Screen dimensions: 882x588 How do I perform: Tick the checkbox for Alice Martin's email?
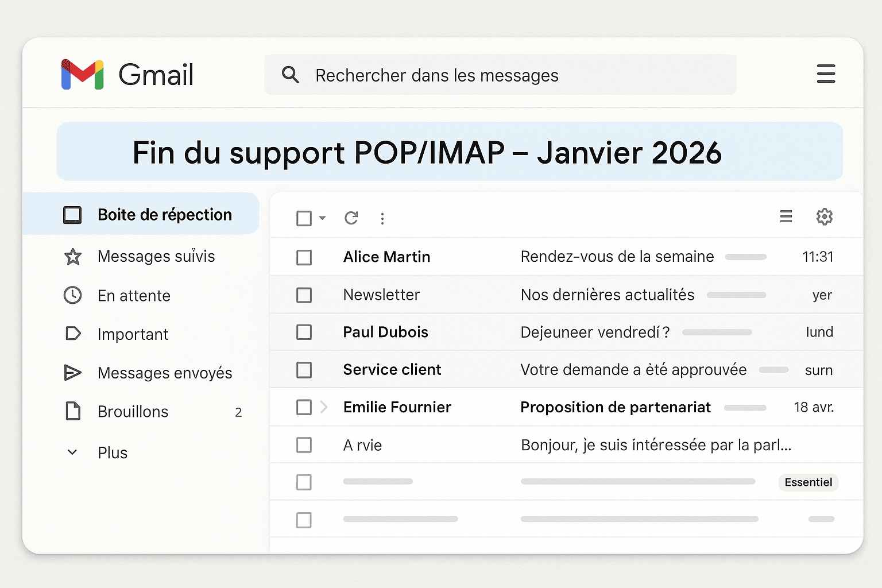(x=304, y=257)
